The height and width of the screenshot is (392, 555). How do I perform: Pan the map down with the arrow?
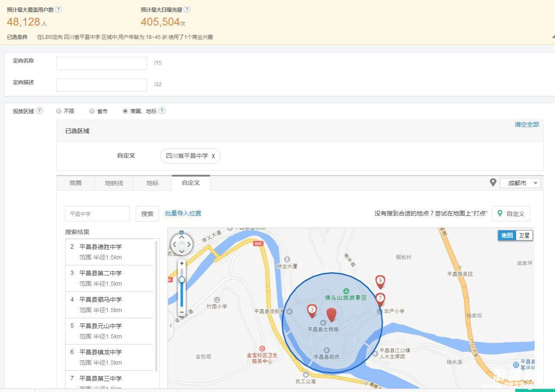(182, 251)
